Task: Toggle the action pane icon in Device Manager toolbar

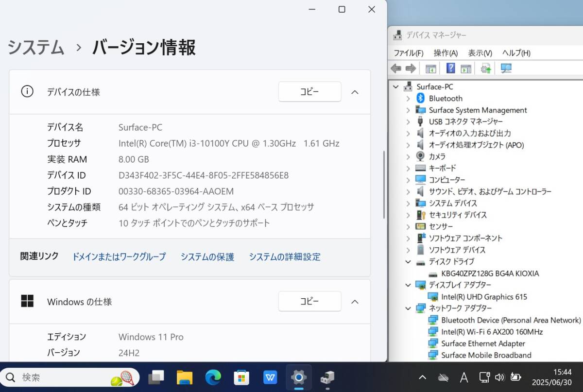Action: coord(466,68)
